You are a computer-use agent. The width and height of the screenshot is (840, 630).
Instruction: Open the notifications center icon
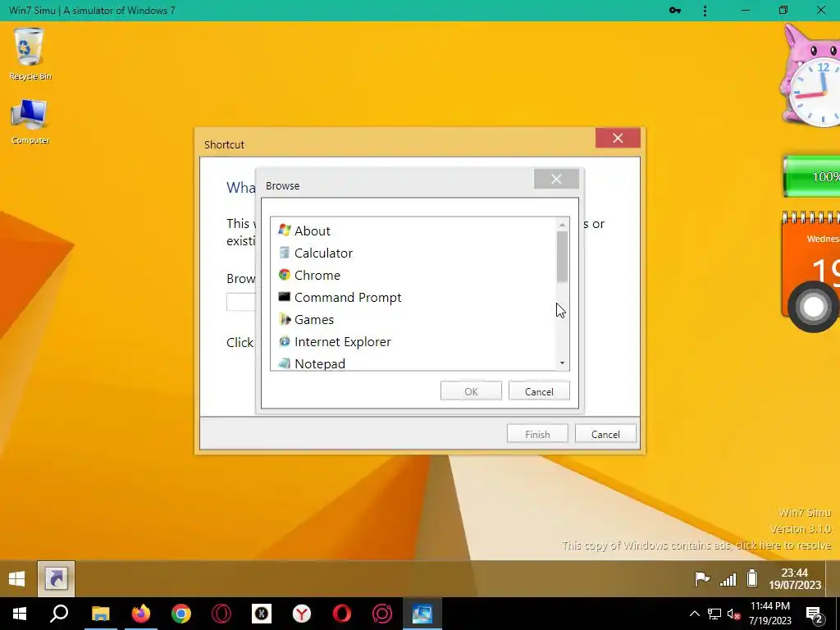(x=815, y=614)
